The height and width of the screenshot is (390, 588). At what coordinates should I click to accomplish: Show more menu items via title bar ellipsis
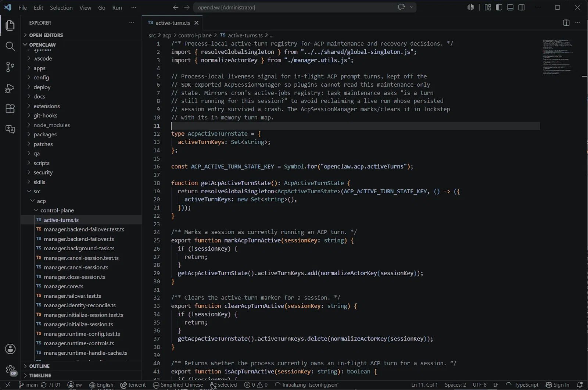(133, 7)
